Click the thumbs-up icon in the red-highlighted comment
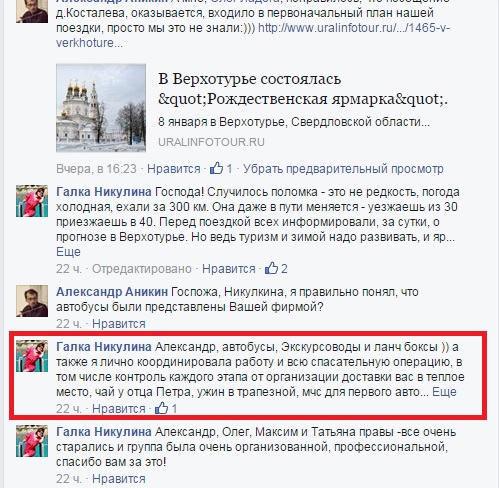The height and width of the screenshot is (488, 499). click(x=161, y=408)
